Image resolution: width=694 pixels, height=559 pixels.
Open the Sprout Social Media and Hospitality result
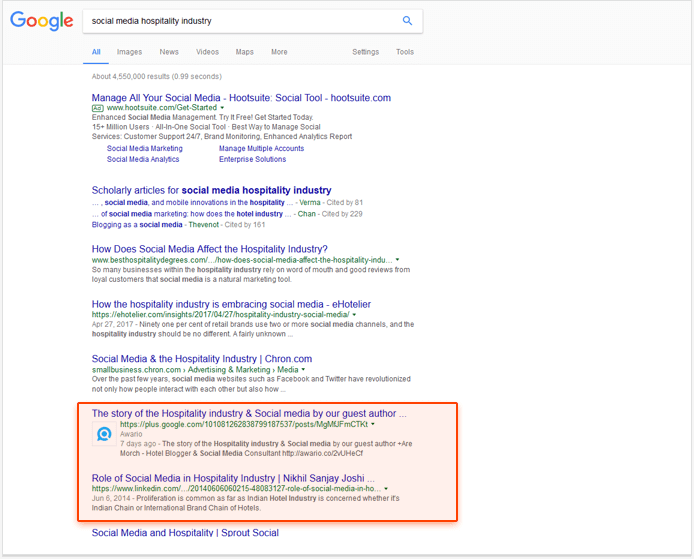coord(185,533)
